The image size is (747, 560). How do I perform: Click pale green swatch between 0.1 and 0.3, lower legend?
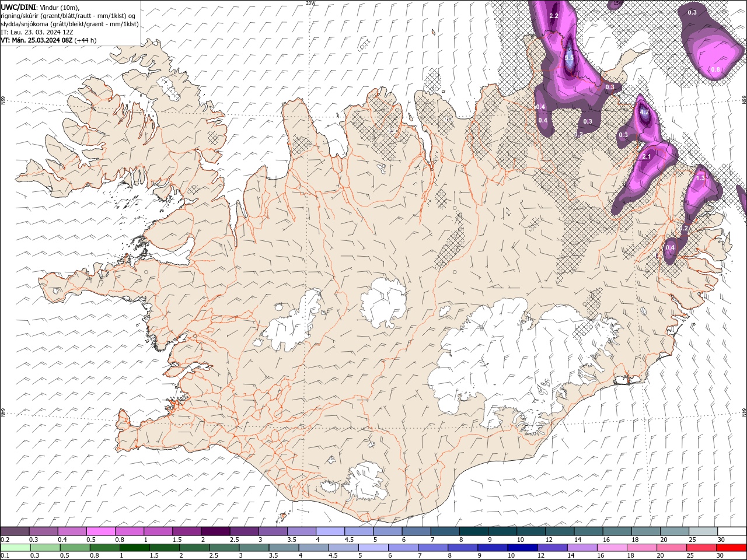pos(15,548)
